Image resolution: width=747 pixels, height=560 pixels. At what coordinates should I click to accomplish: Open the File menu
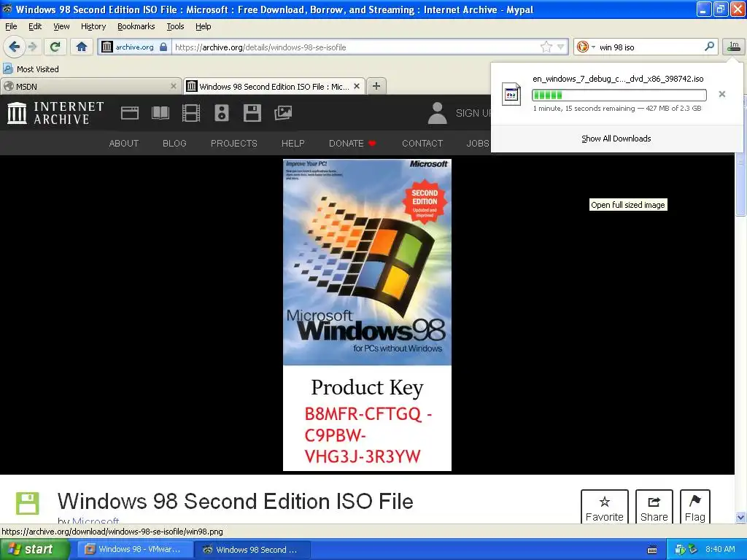coord(10,26)
